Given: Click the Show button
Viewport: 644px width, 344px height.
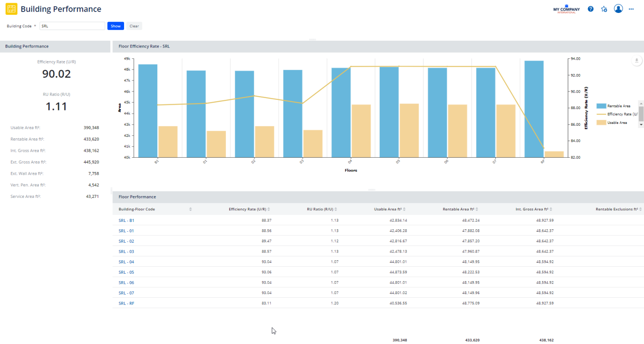Looking at the screenshot, I should tap(115, 26).
